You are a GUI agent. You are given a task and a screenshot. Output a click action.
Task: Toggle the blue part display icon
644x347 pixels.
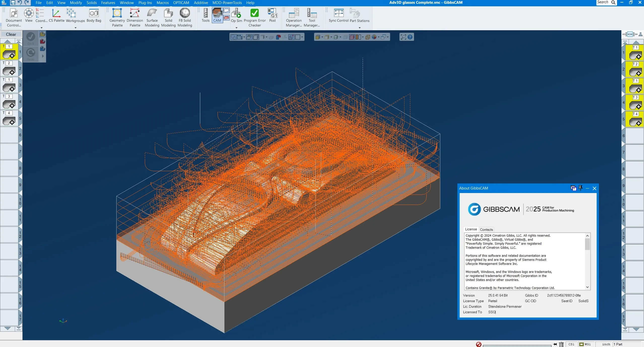(x=43, y=49)
